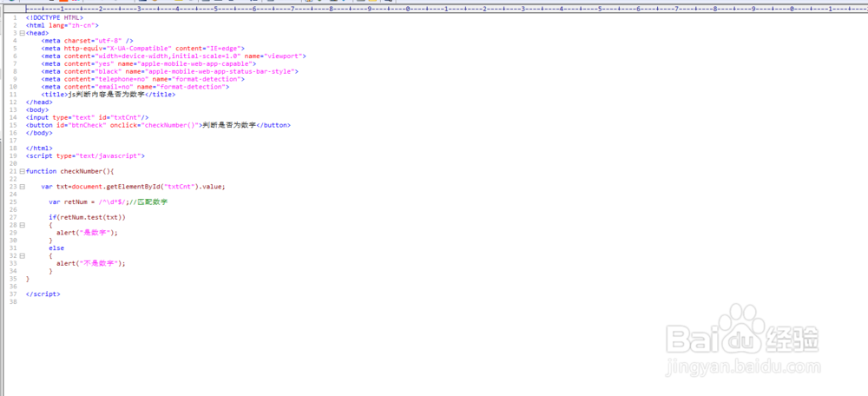Screen dimensions: 868x396
Task: Click the if(retNum.test(txt)) line
Action: tap(87, 217)
